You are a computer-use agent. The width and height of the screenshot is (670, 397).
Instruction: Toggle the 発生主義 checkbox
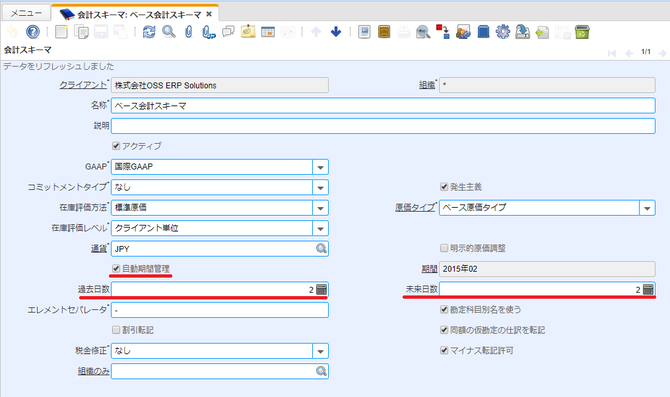pos(444,187)
